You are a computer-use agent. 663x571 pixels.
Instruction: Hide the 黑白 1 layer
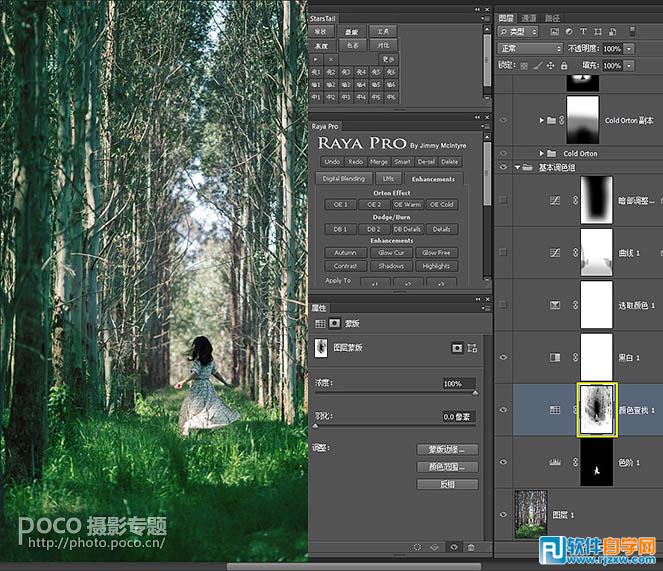click(x=503, y=357)
